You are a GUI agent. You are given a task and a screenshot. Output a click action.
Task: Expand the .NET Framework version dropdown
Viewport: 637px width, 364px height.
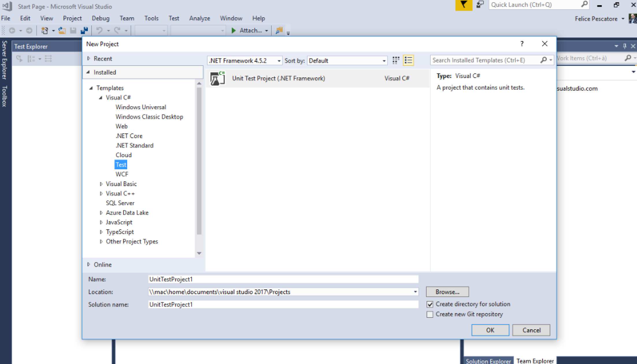(x=279, y=61)
